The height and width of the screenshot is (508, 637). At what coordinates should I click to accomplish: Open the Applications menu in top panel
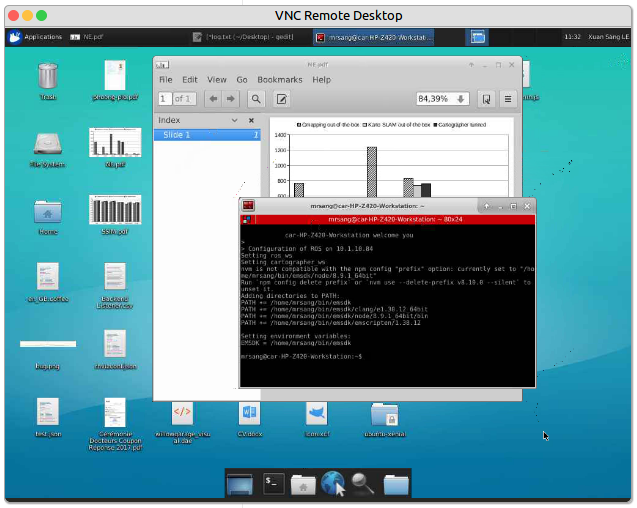36,37
